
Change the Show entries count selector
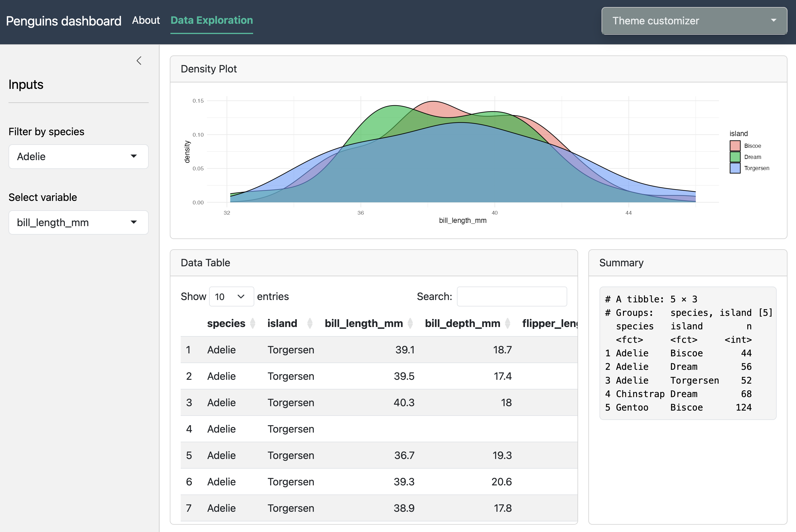(x=231, y=297)
